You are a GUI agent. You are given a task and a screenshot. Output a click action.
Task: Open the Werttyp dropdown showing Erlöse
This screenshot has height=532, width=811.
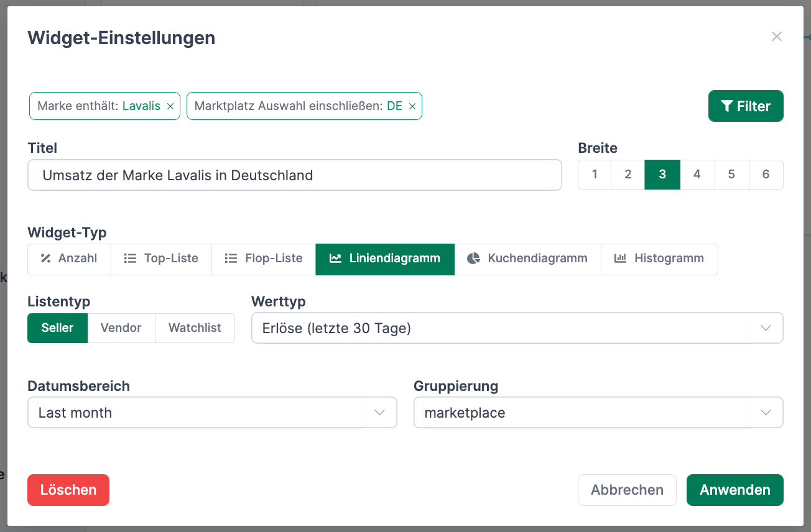pos(517,328)
